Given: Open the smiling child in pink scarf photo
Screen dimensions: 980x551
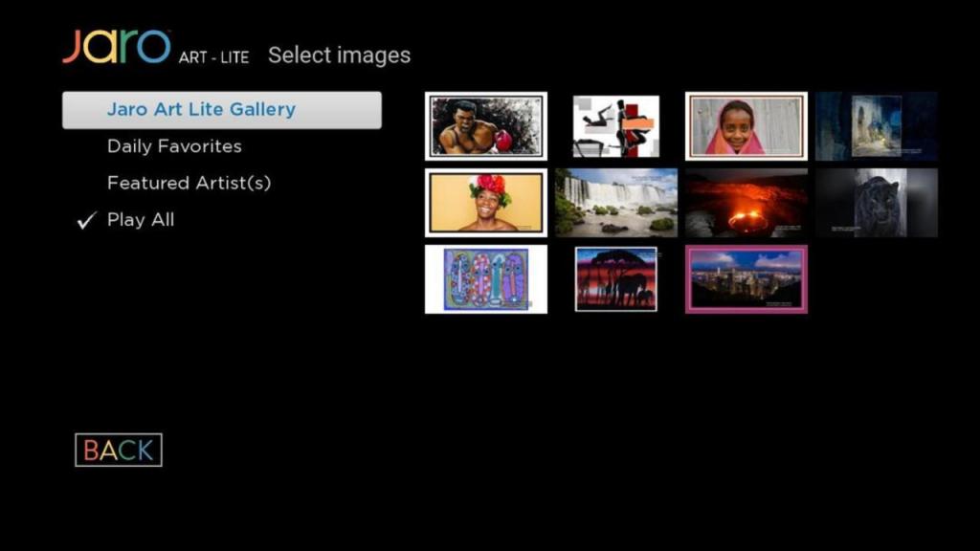Looking at the screenshot, I should pyautogui.click(x=746, y=126).
